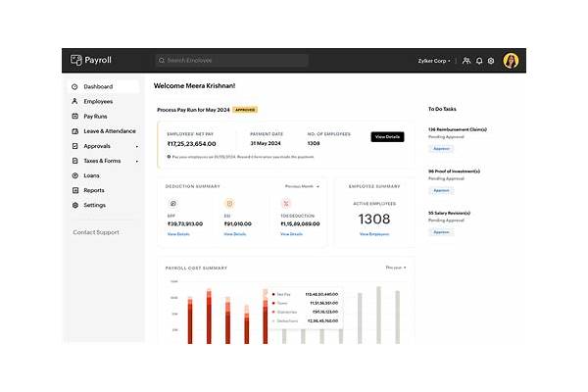Screen dimensions: 588x392
Task: Open the Employees menu item
Action: [104, 101]
